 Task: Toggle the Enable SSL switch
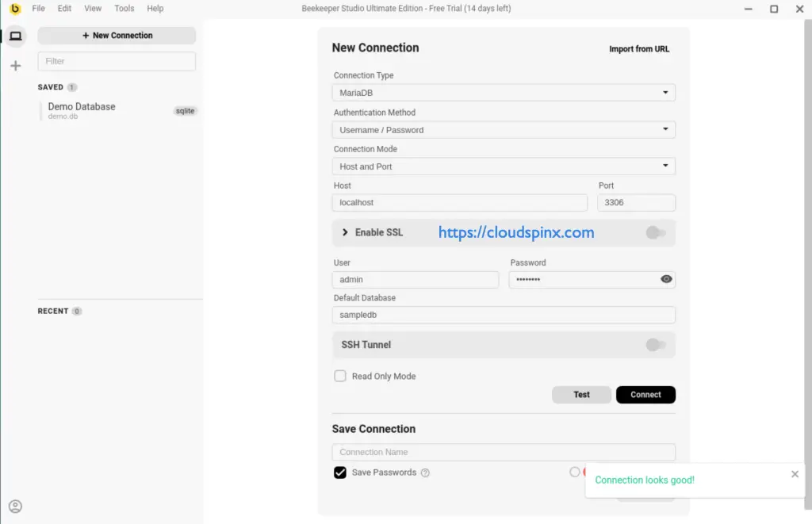coord(655,232)
